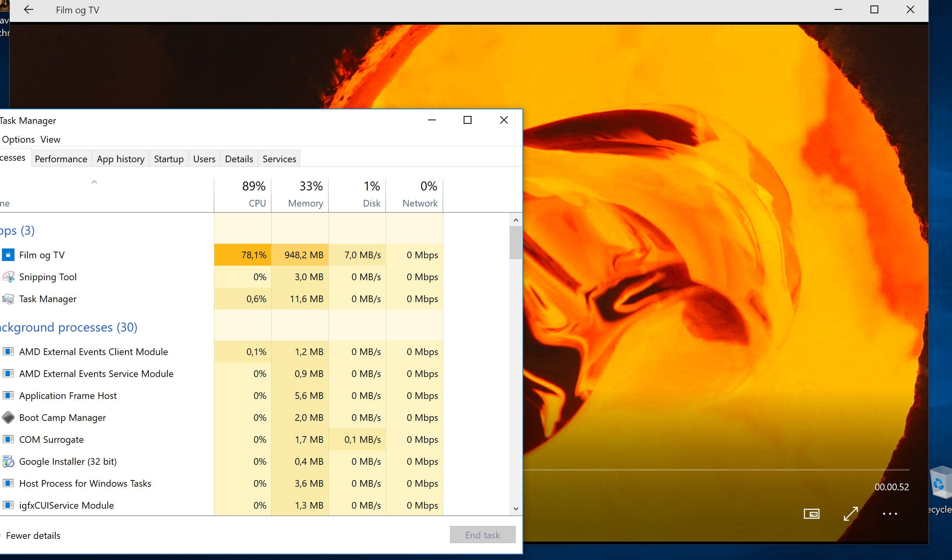The image size is (952, 560).
Task: Click the Task Manager process icon
Action: click(8, 299)
